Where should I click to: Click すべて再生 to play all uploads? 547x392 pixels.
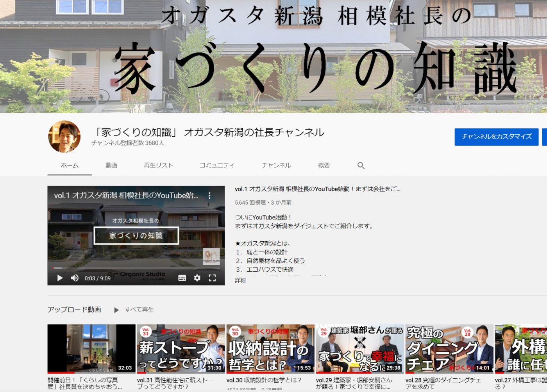[134, 310]
